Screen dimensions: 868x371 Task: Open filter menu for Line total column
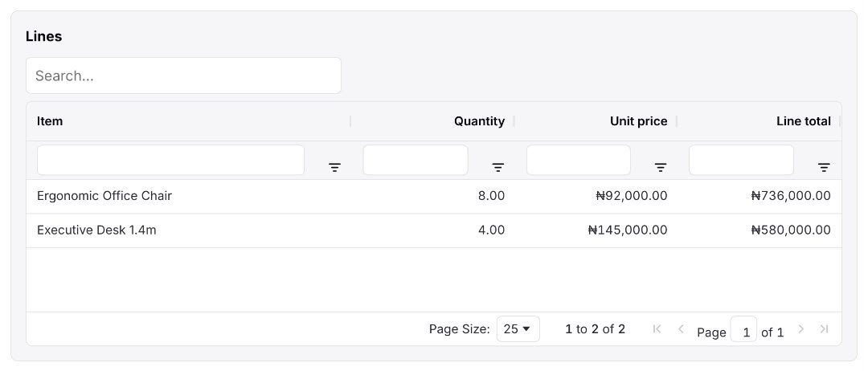click(825, 168)
